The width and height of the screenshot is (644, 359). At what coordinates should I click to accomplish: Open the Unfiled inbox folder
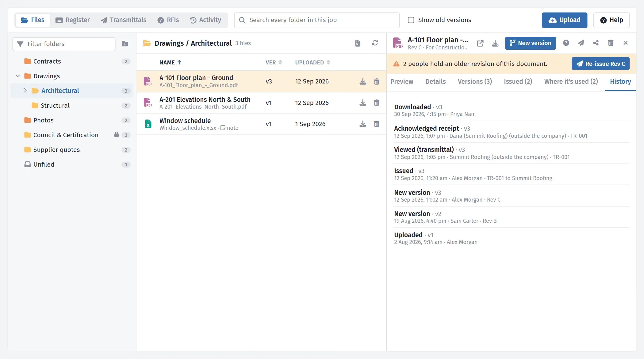[x=72, y=164]
